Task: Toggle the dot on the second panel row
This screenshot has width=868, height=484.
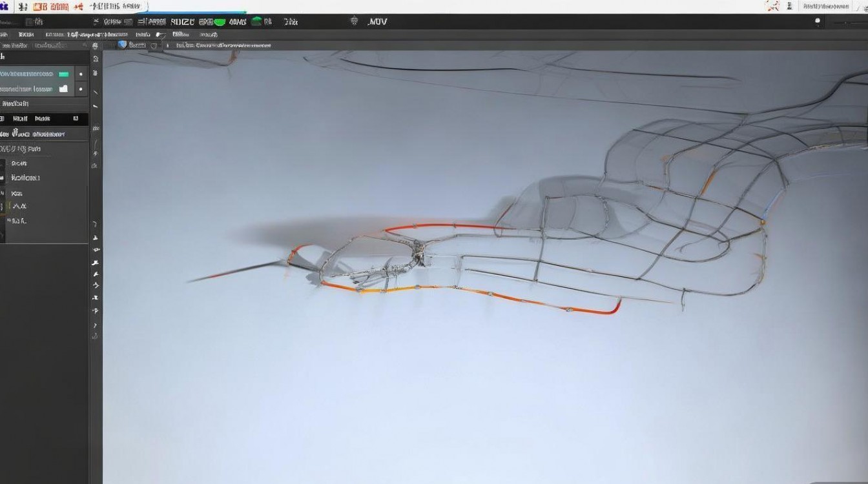Action: point(81,89)
